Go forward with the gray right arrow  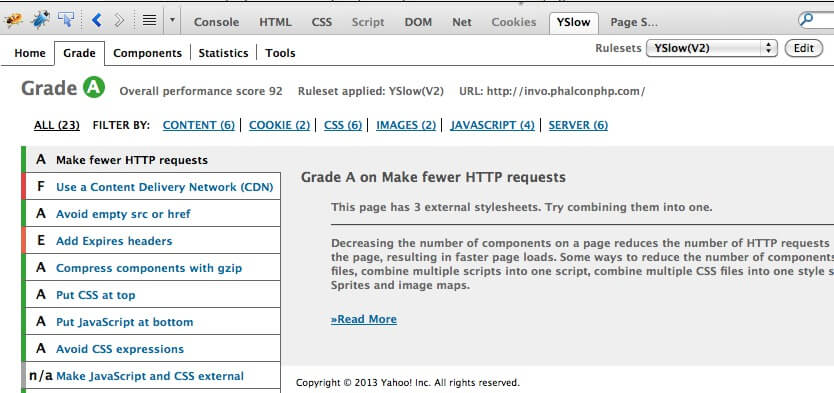(119, 21)
